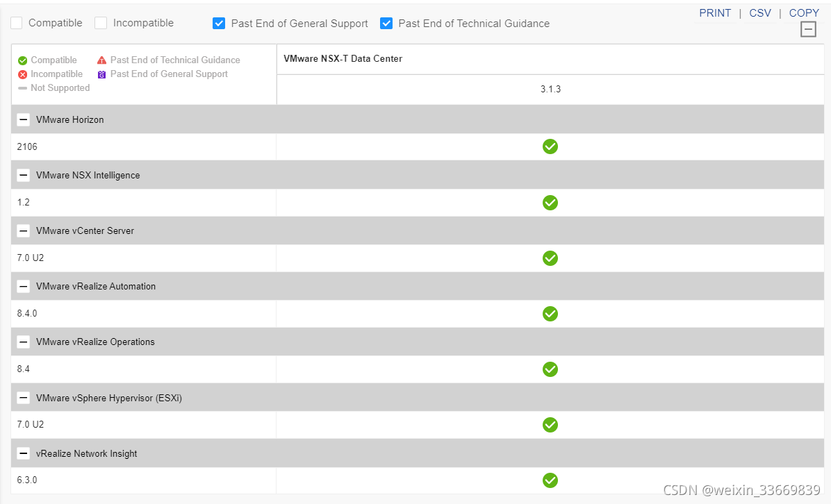Export the table via CSV link
This screenshot has width=831, height=504.
[x=760, y=13]
